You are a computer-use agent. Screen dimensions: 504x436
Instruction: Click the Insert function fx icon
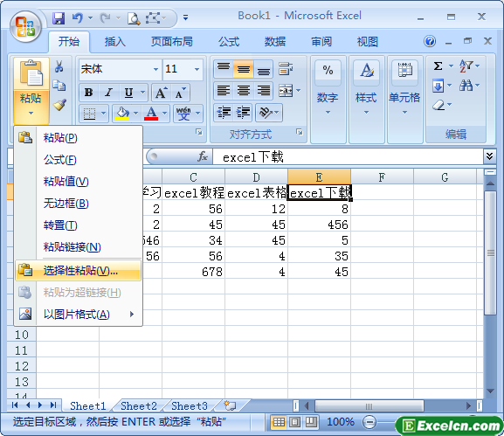pyautogui.click(x=202, y=157)
